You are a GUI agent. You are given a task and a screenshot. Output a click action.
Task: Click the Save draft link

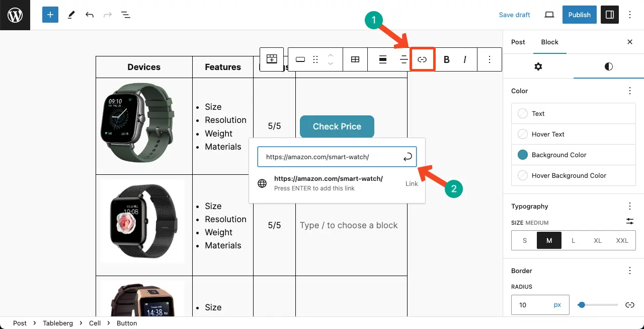(514, 15)
